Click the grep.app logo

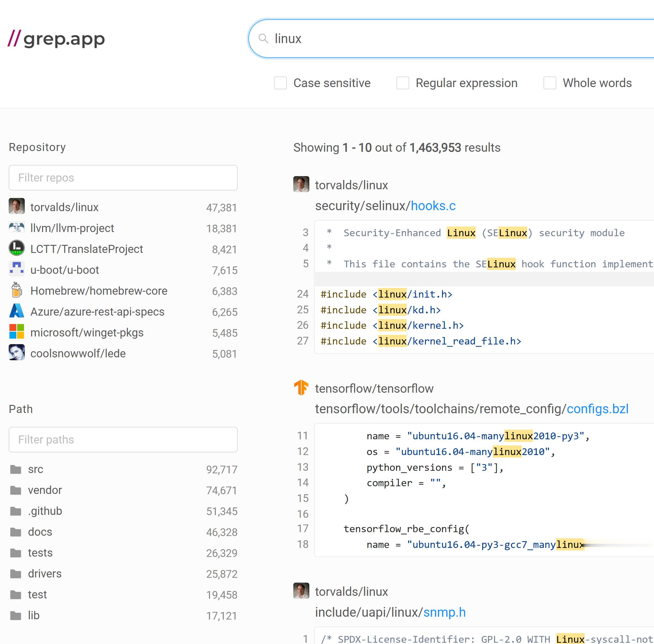coord(56,39)
